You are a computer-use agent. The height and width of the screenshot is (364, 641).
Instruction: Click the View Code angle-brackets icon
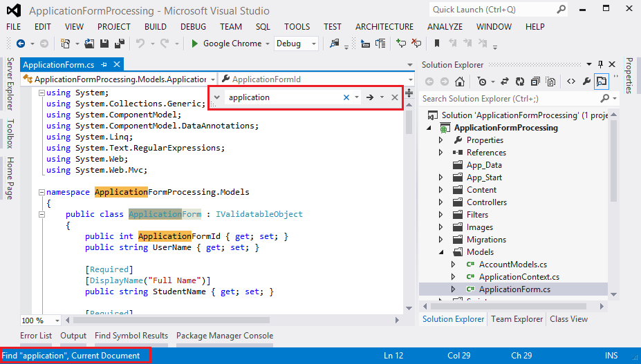[571, 82]
